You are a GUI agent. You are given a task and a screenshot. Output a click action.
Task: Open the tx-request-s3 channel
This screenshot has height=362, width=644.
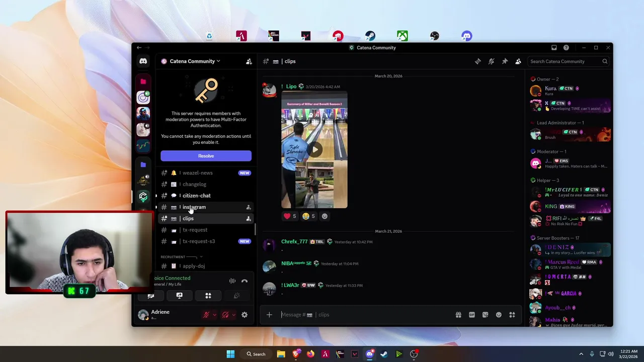coord(206,241)
